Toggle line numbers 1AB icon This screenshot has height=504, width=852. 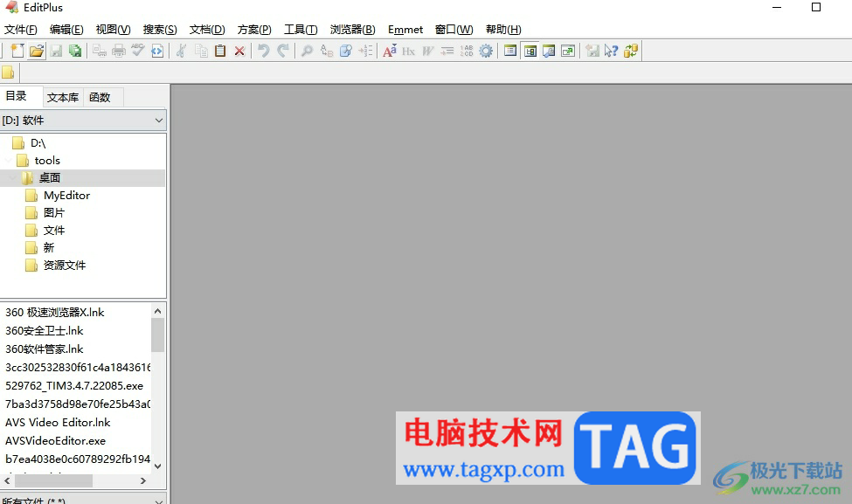click(467, 51)
